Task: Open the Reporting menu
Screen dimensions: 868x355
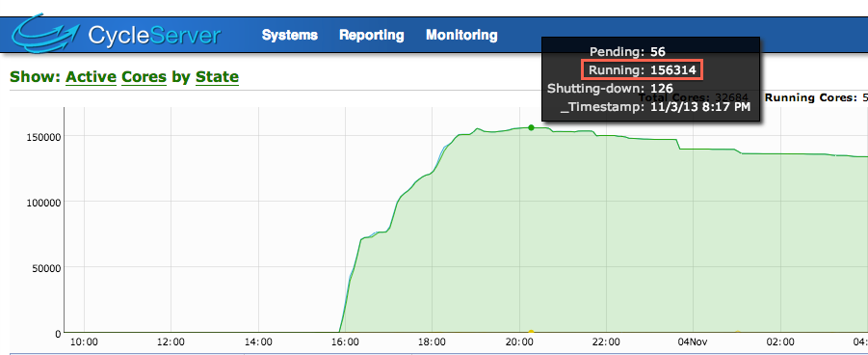Action: [x=372, y=35]
